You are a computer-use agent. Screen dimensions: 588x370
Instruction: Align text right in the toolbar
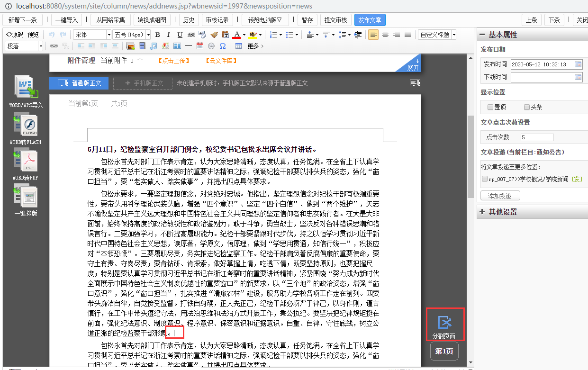pyautogui.click(x=397, y=35)
